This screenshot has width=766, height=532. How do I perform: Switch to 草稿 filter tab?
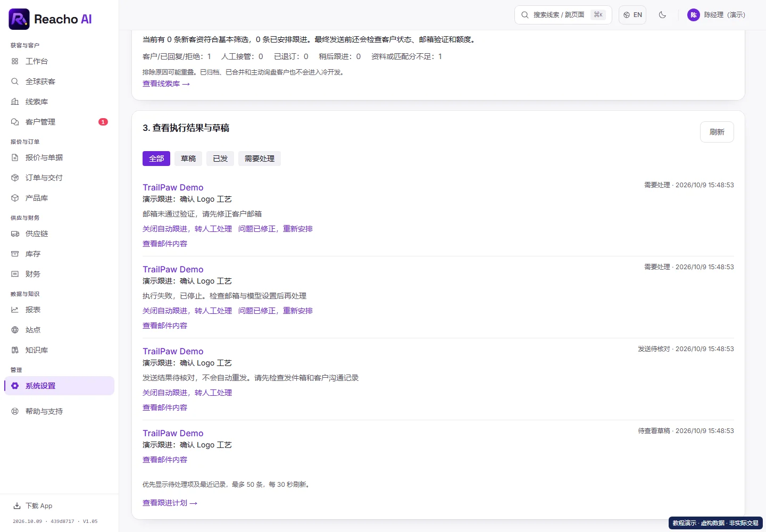click(188, 159)
